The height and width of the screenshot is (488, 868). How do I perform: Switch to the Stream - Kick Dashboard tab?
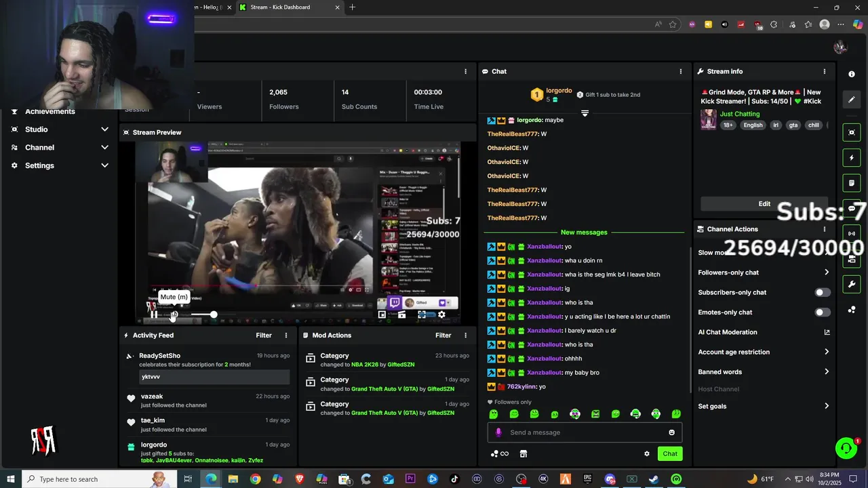click(290, 7)
